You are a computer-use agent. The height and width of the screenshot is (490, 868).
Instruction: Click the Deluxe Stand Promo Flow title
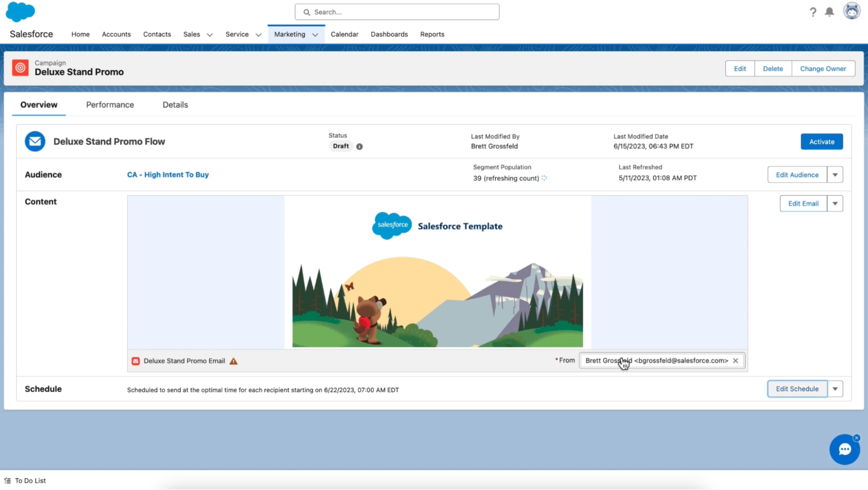(x=109, y=141)
